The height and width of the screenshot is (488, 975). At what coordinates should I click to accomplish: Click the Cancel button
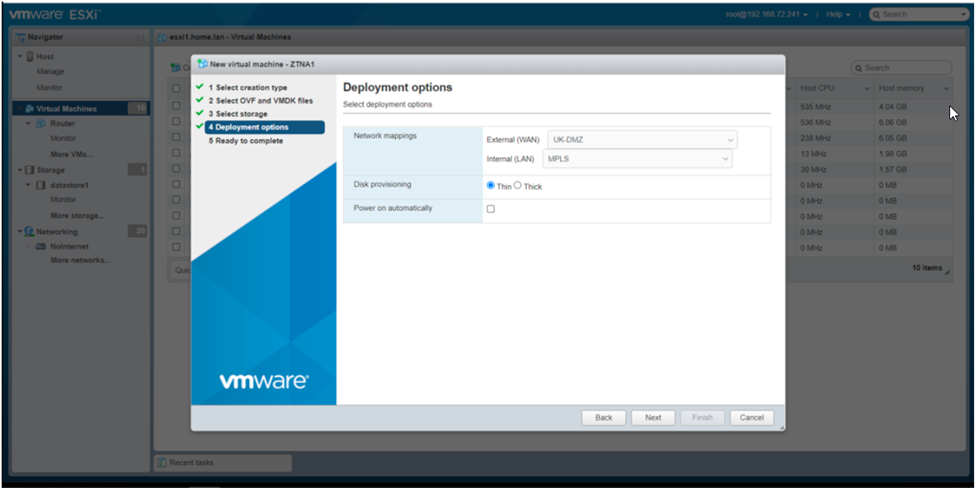[752, 418]
